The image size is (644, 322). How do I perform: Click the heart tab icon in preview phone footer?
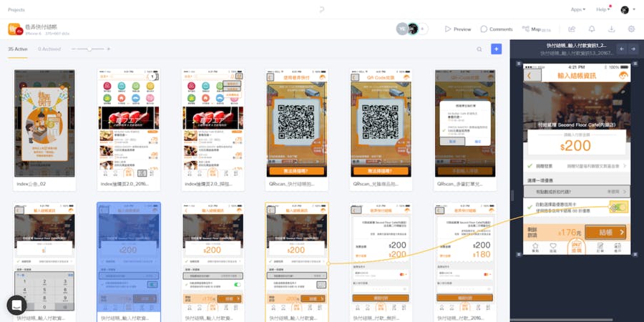point(553,248)
